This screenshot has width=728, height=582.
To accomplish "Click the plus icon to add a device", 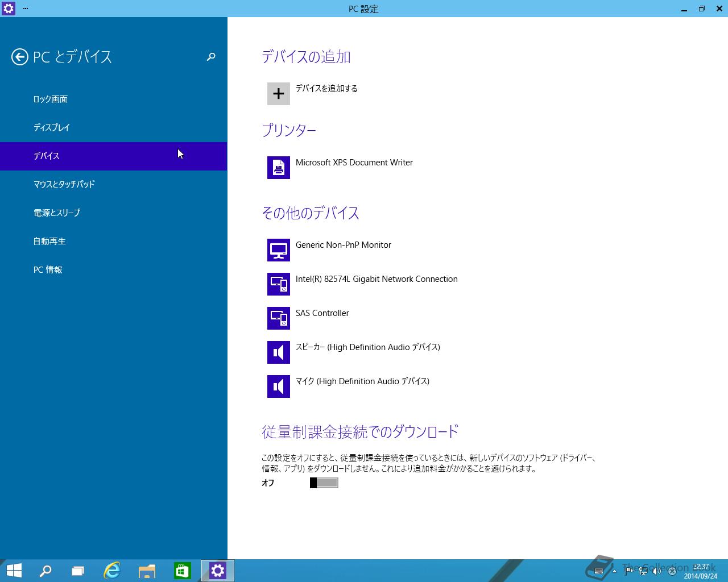I will click(x=279, y=94).
